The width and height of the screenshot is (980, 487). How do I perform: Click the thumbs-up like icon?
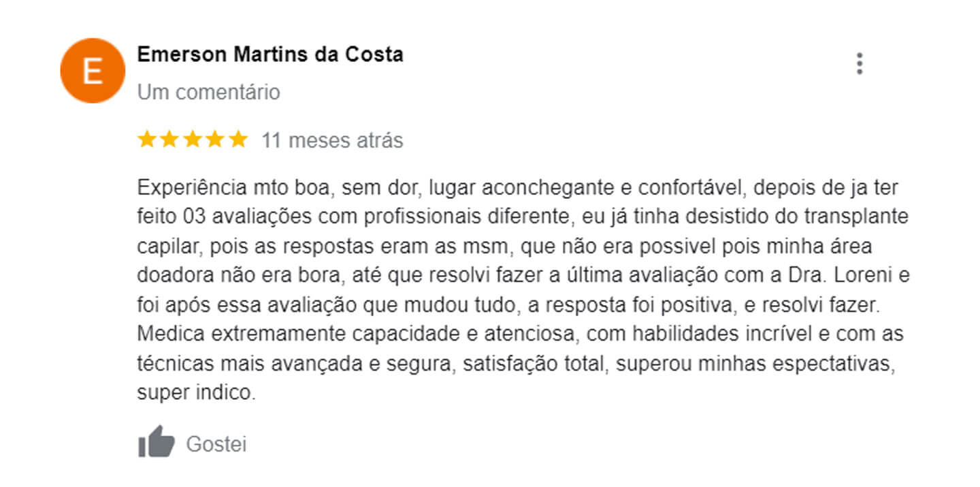coord(157,441)
